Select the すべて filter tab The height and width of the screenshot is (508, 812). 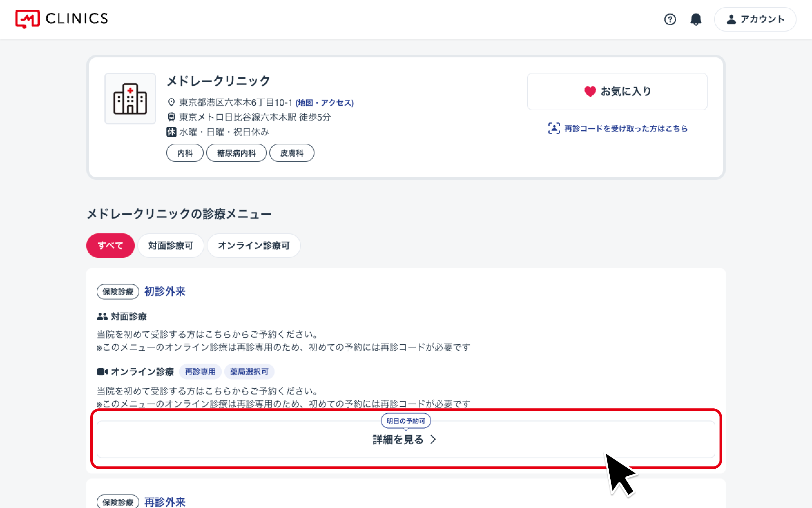(x=111, y=246)
